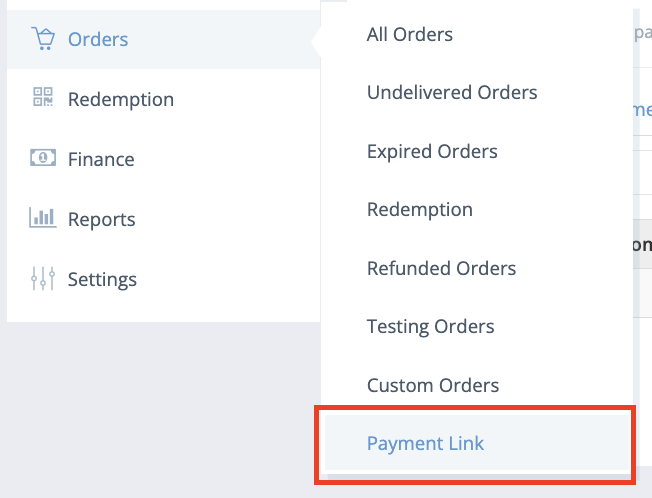Open Expired Orders submenu entry

(432, 151)
